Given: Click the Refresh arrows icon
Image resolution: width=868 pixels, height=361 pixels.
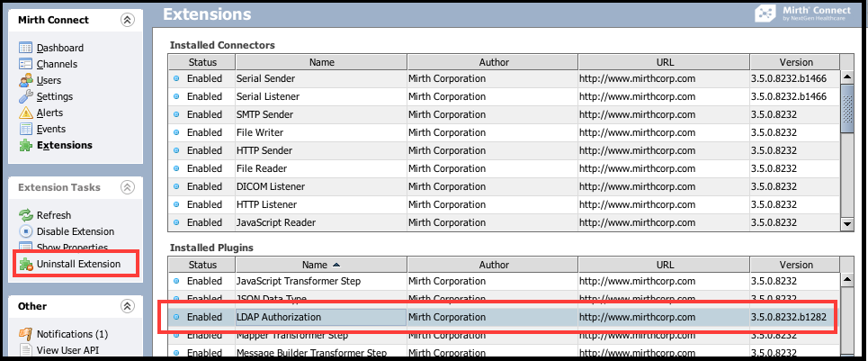Looking at the screenshot, I should (x=26, y=215).
